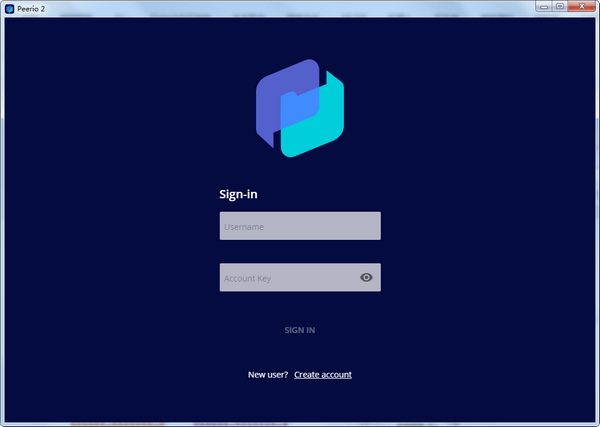Click the "New user?" label
600x427 pixels.
(x=268, y=375)
